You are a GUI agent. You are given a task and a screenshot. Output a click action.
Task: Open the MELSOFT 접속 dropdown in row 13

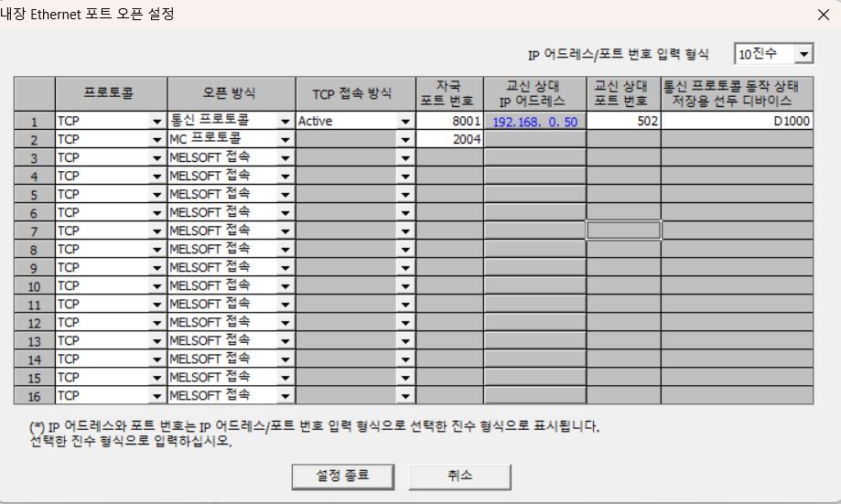(286, 341)
